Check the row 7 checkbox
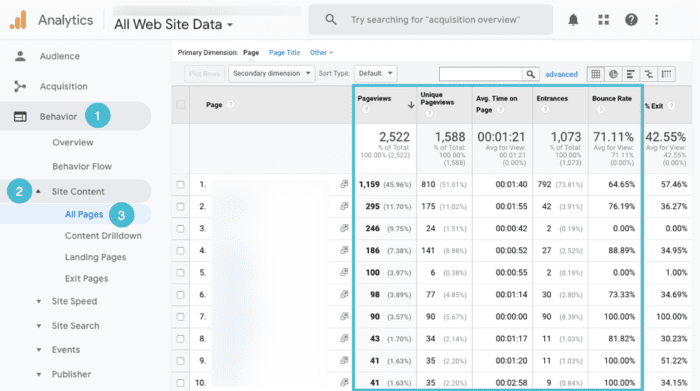Screen dimensions: 700x391 pos(180,316)
